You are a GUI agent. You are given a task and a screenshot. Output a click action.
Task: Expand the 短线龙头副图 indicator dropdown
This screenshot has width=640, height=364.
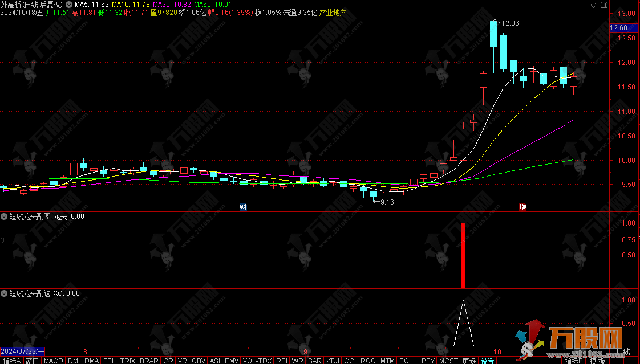coord(4,216)
